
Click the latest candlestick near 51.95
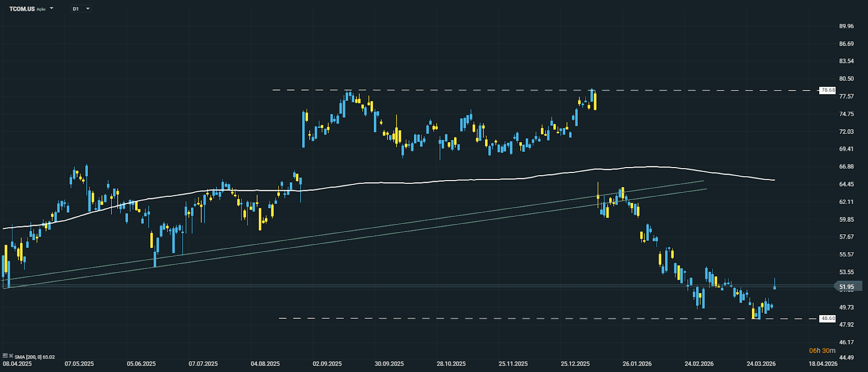775,286
